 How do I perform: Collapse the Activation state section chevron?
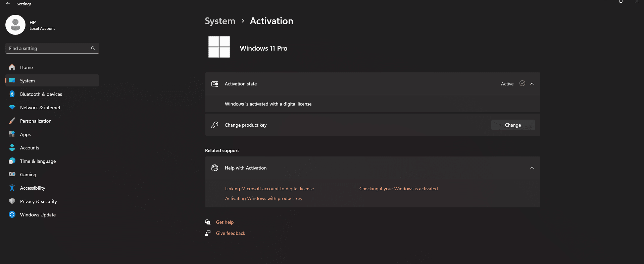[x=532, y=84]
